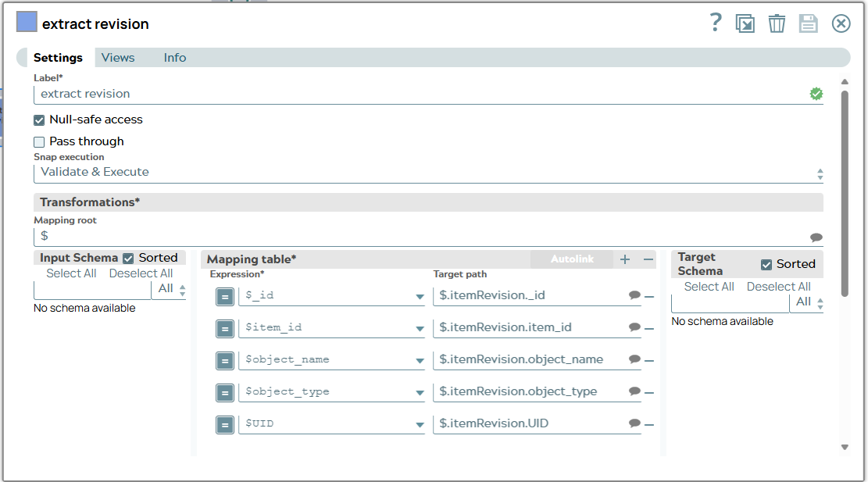The image size is (868, 482).
Task: Click the green label validation checkmark
Action: (816, 94)
